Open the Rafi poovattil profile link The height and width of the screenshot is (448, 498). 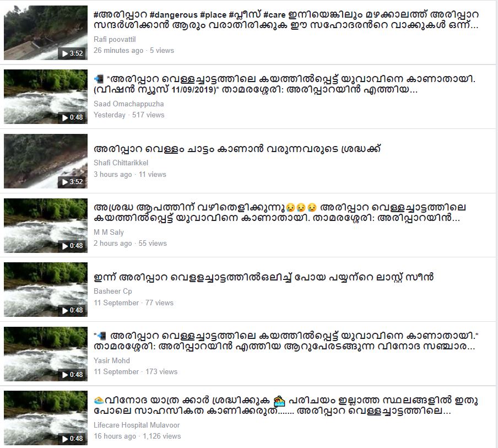(115, 39)
